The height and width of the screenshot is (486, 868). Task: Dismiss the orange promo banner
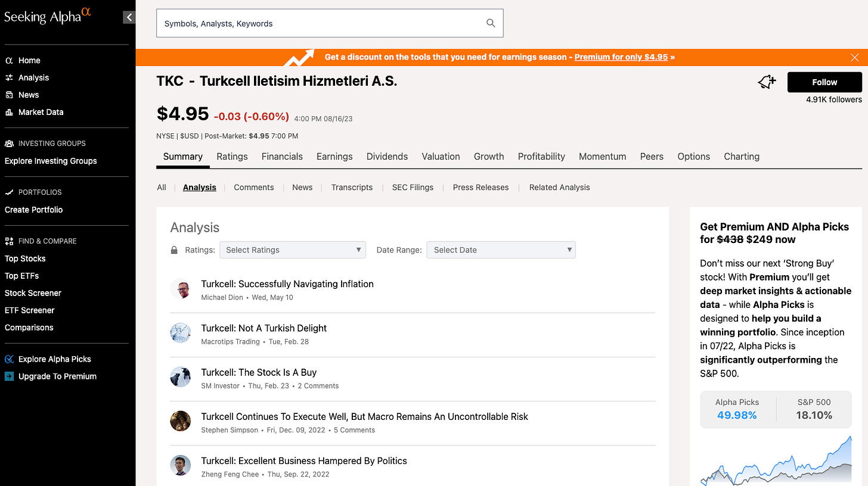854,57
